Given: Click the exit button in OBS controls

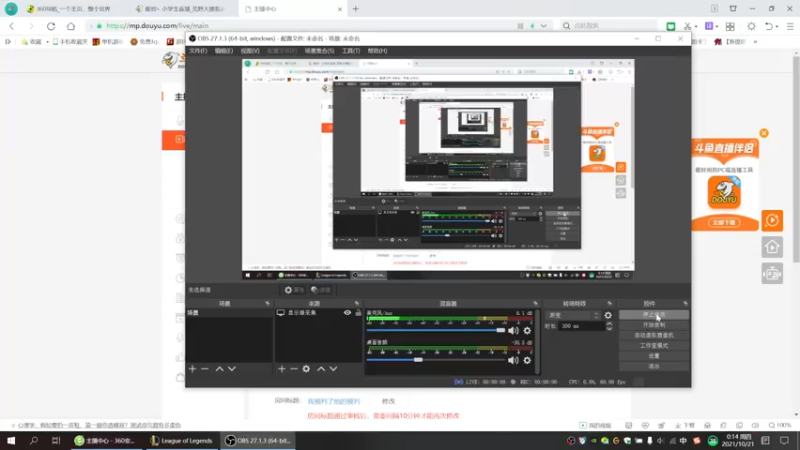Looking at the screenshot, I should click(x=654, y=366).
